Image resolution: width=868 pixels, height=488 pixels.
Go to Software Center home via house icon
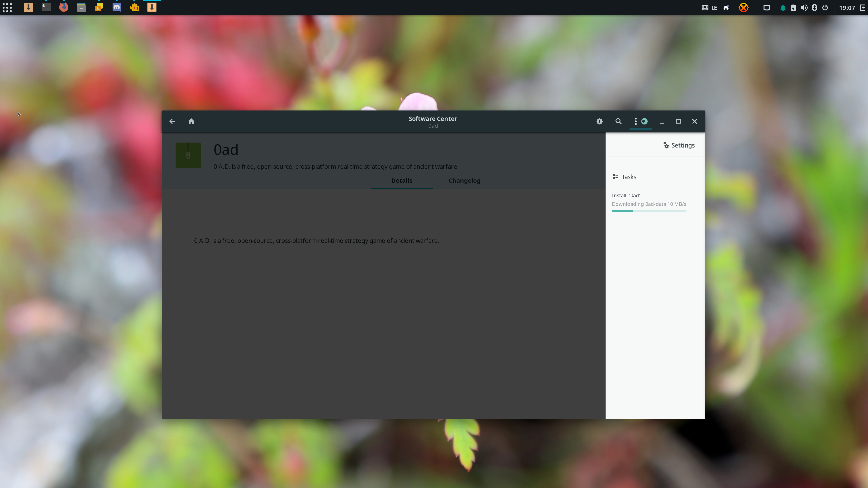click(191, 121)
